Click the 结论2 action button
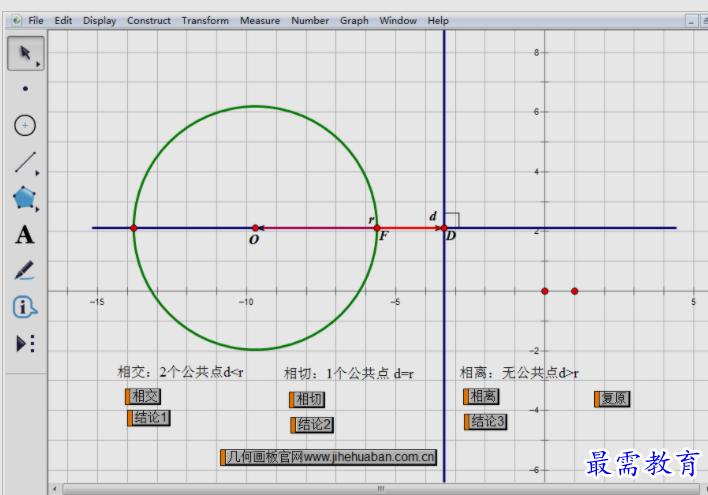708x495 pixels. 312,425
